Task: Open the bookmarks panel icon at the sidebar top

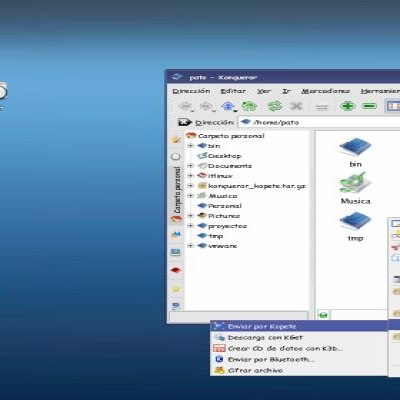Action: [x=176, y=140]
